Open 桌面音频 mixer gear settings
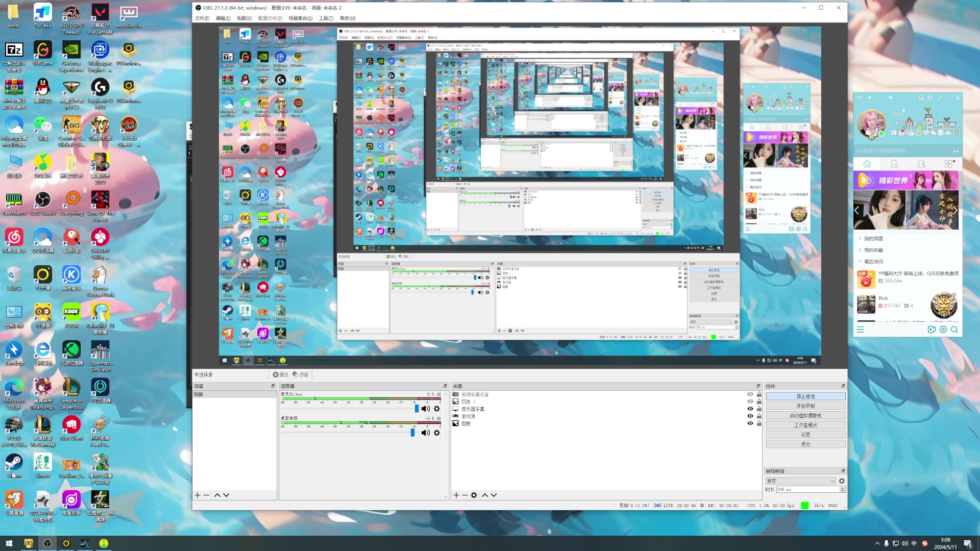The image size is (980, 551). coord(437,433)
